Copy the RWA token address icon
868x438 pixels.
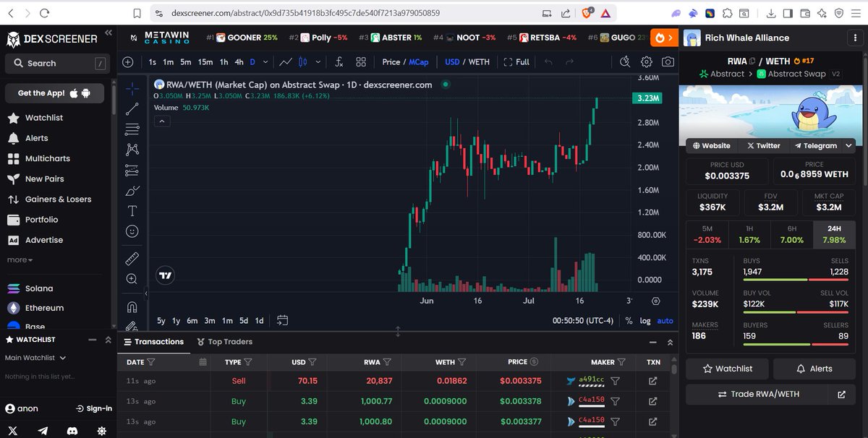point(752,61)
